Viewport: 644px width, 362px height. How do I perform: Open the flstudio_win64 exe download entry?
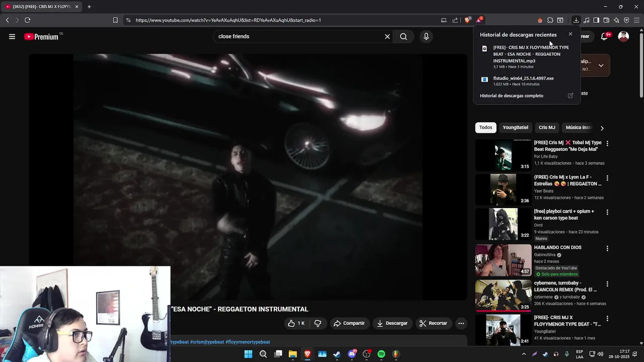coord(526,81)
